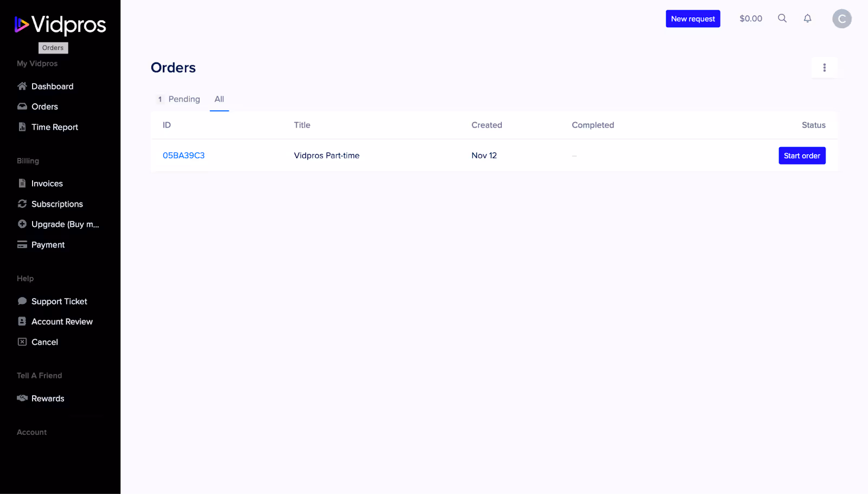Open order ID 05BA39C3
Viewport: 868px width, 494px height.
click(x=183, y=155)
